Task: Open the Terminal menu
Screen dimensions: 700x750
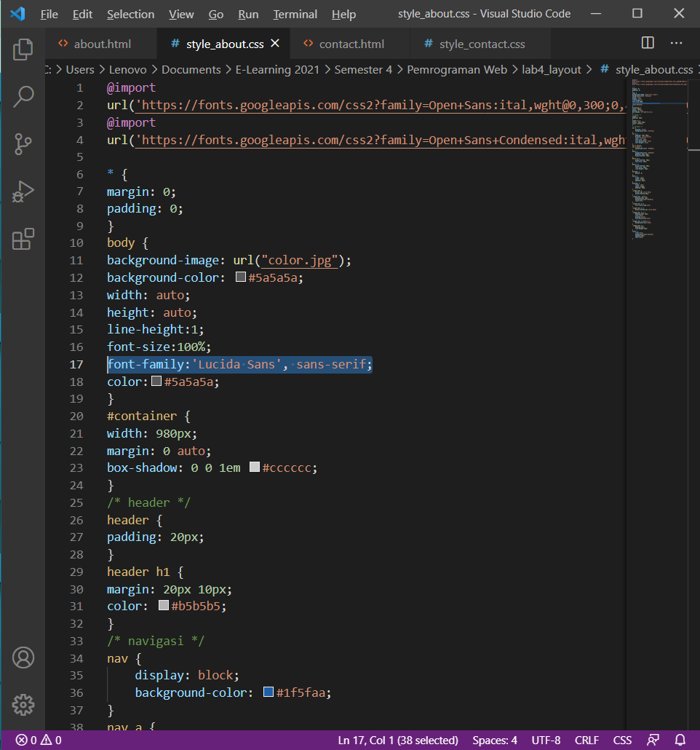Action: [x=295, y=14]
